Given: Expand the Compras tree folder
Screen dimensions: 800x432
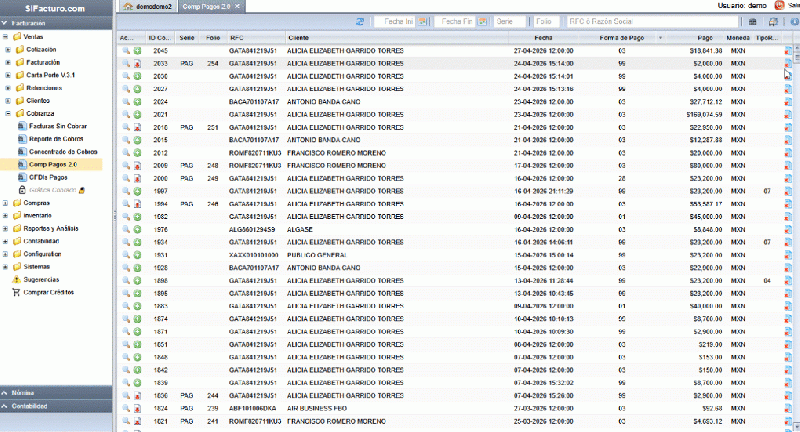Looking at the screenshot, I should [8, 202].
